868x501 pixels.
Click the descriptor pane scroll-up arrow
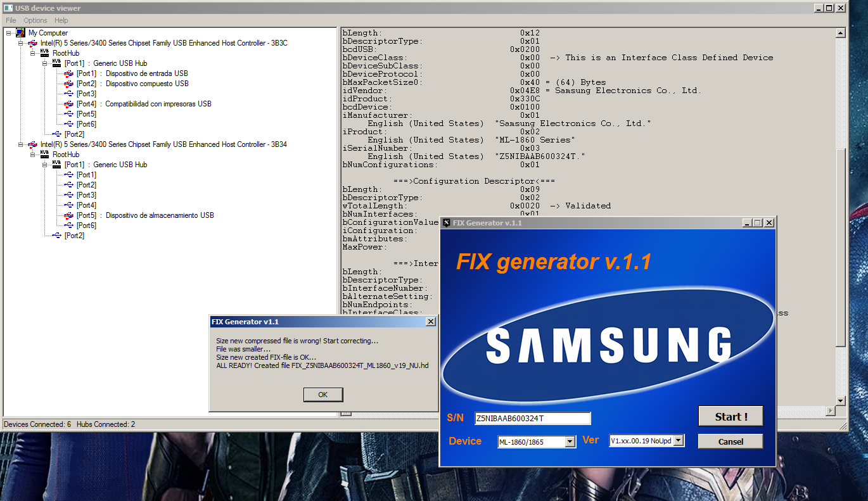(841, 33)
